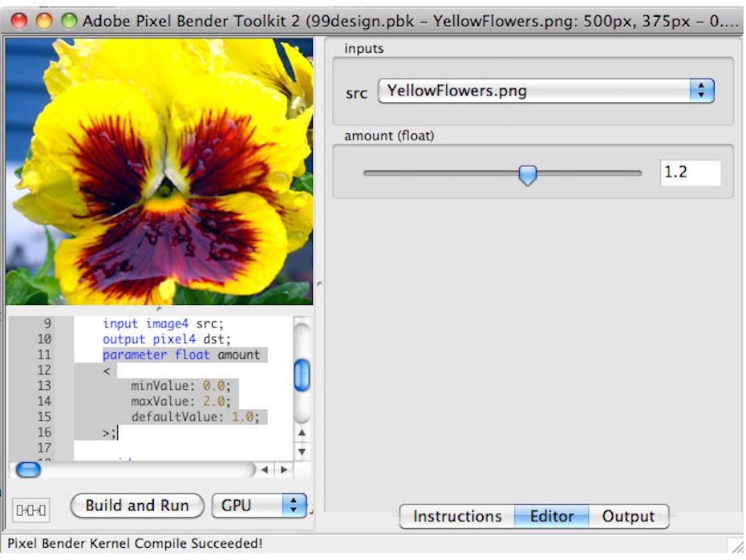Click the code editor's scroll down arrow
746x560 pixels.
[x=302, y=452]
